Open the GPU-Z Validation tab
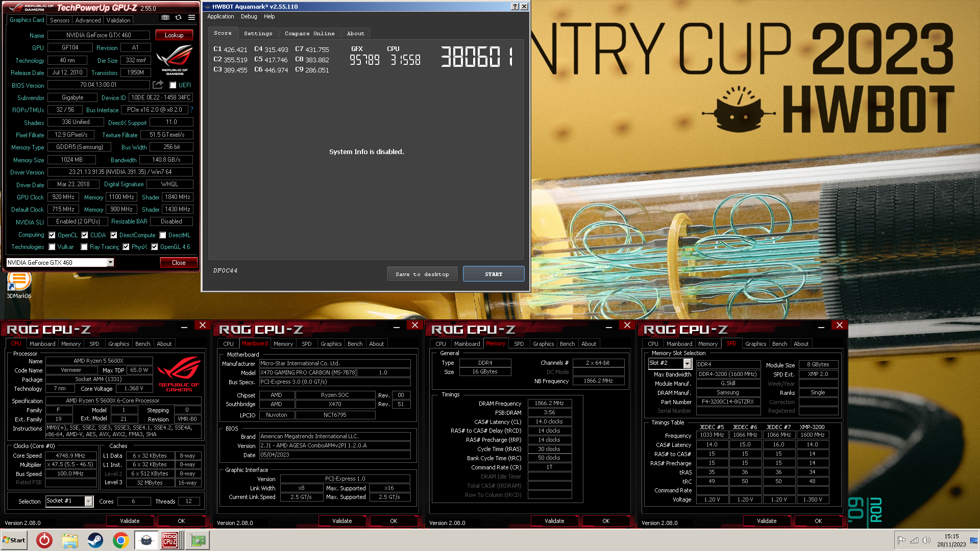 pyautogui.click(x=118, y=20)
